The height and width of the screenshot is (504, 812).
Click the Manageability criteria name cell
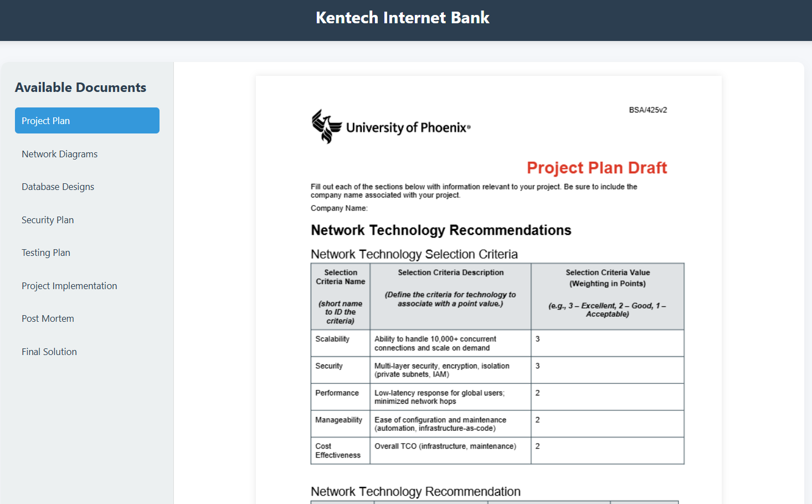341,424
